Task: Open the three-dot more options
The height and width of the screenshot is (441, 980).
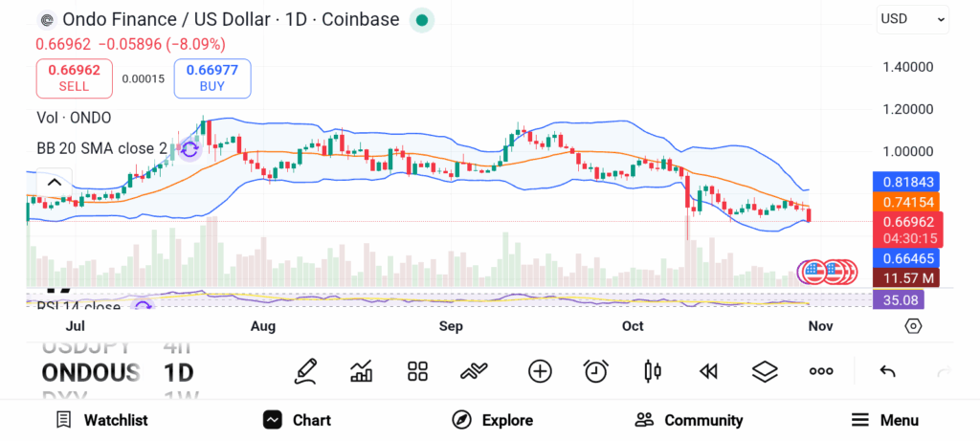Action: tap(821, 371)
